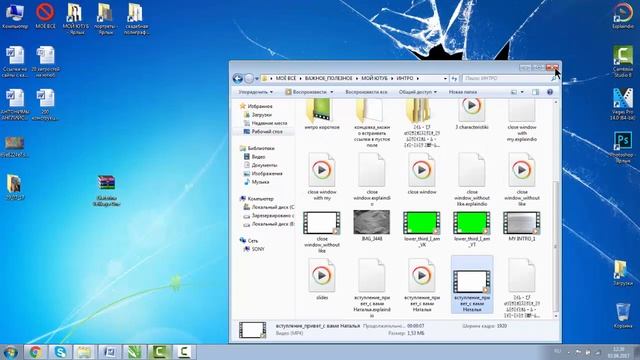
Task: Open Explorer help question mark icon
Action: (550, 92)
